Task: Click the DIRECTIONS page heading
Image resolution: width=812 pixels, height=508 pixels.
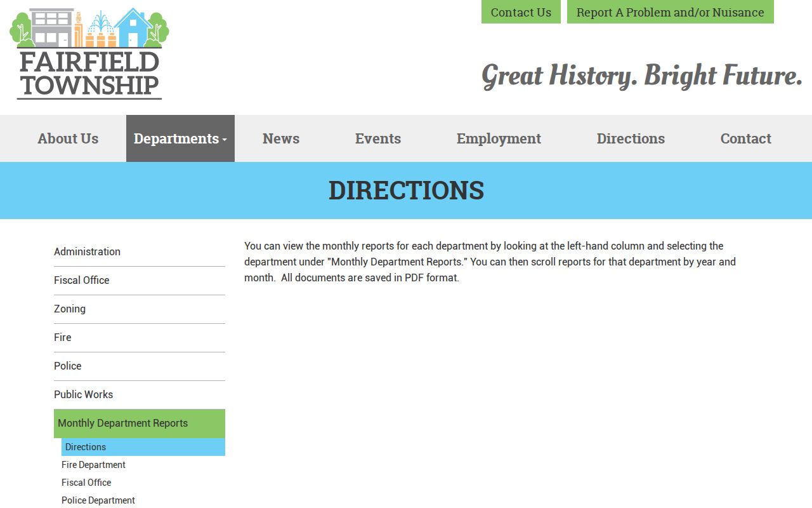Action: [406, 190]
